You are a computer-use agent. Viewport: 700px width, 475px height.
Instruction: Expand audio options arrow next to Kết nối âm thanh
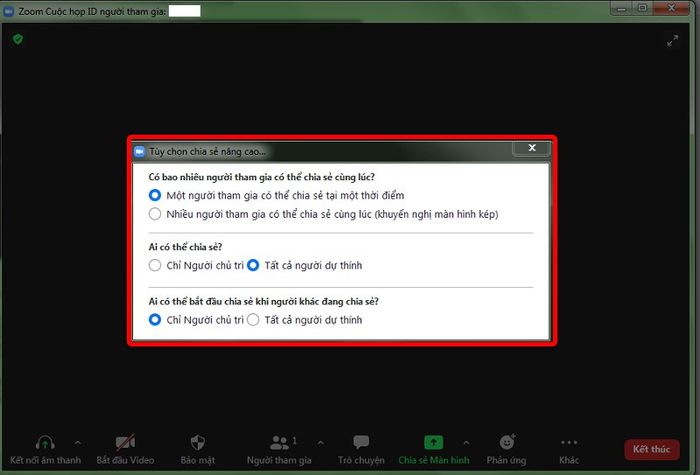78,443
